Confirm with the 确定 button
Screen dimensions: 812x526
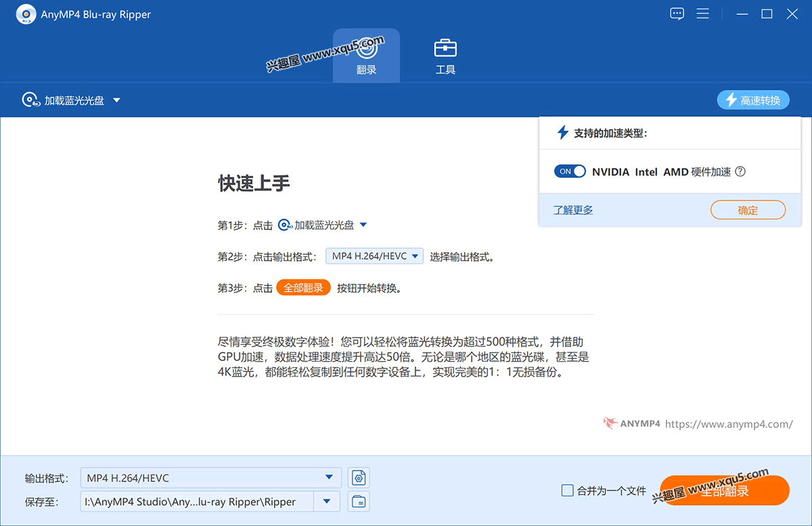pos(748,210)
